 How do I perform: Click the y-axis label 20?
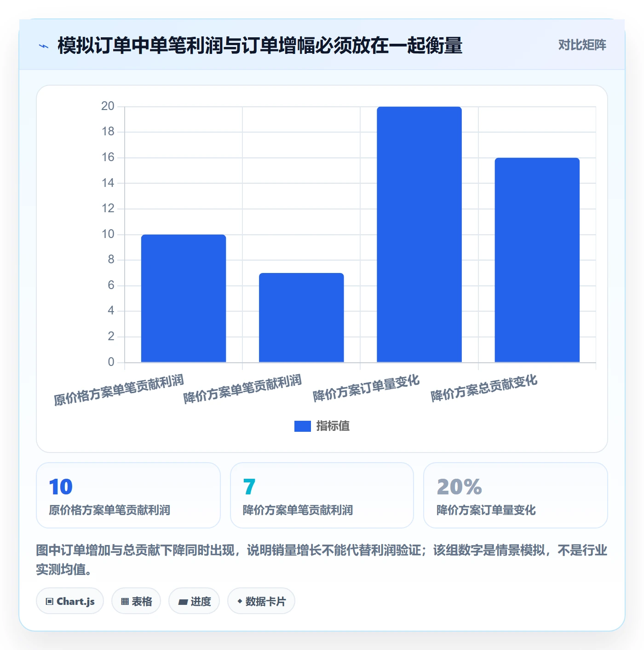tap(108, 106)
